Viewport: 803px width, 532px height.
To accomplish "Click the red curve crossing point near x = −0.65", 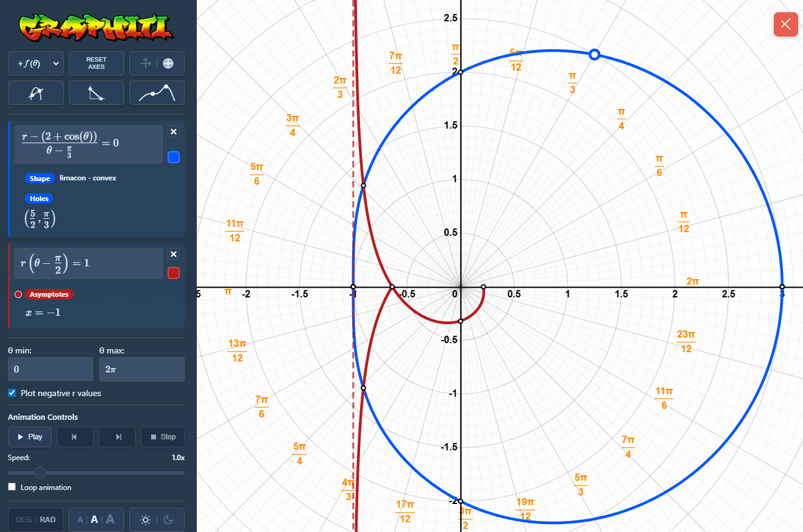I will point(392,287).
